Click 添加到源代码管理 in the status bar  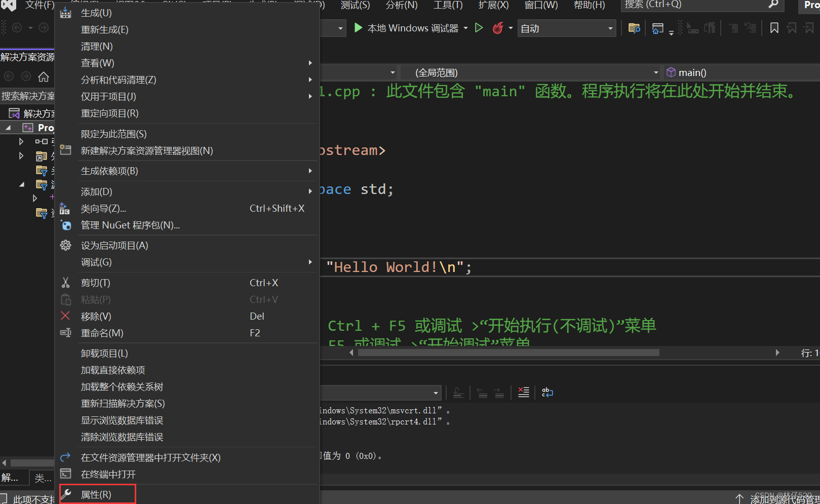coord(785,499)
